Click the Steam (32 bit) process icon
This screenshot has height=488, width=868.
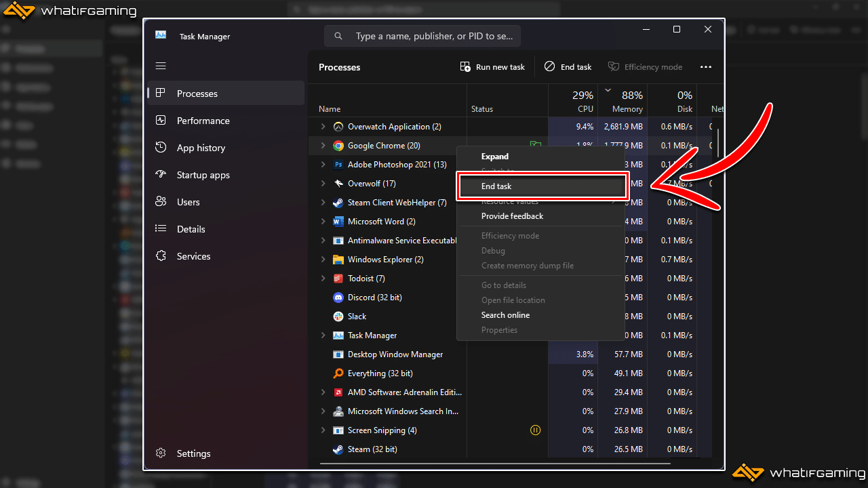pyautogui.click(x=338, y=449)
